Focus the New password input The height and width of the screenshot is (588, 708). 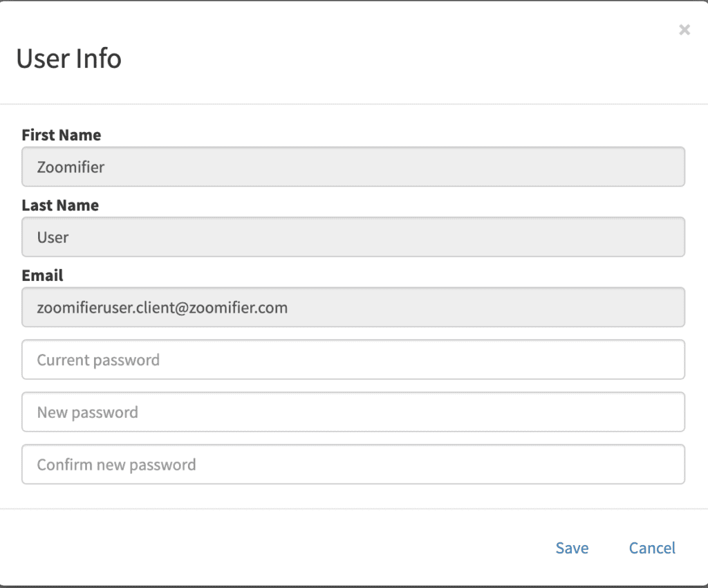tap(353, 412)
